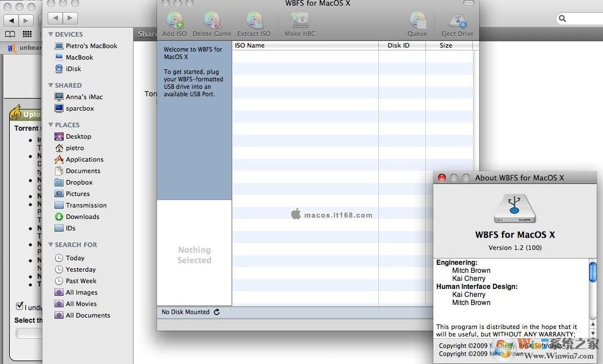Screen dimensions: 603x364
Task: Click 'Nothing Selected' placeholder text
Action: coord(194,255)
